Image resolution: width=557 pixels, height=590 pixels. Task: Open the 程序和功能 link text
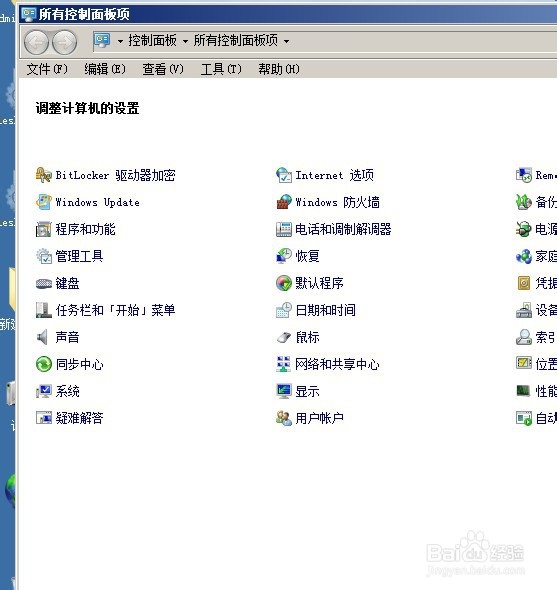(x=85, y=230)
